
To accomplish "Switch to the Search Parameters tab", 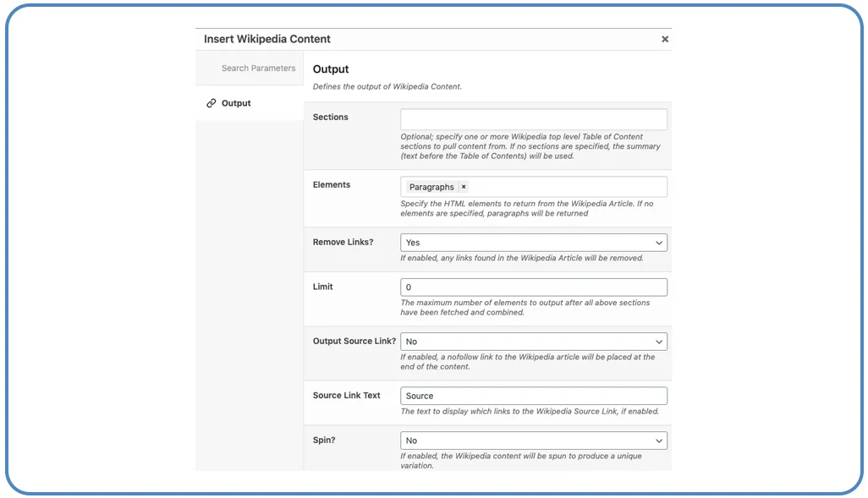I will (x=259, y=68).
